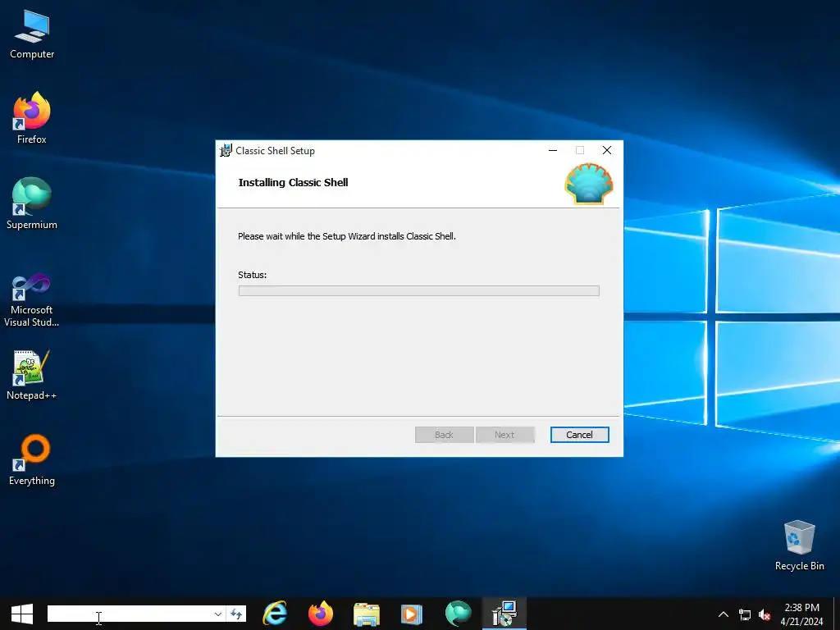
Task: Minimize the Classic Shell Setup window
Action: 553,151
